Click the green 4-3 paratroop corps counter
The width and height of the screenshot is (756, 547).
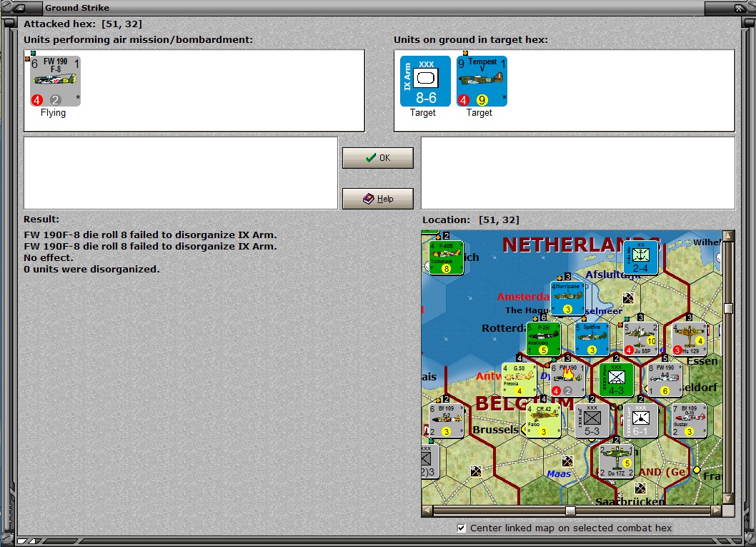pyautogui.click(x=616, y=380)
